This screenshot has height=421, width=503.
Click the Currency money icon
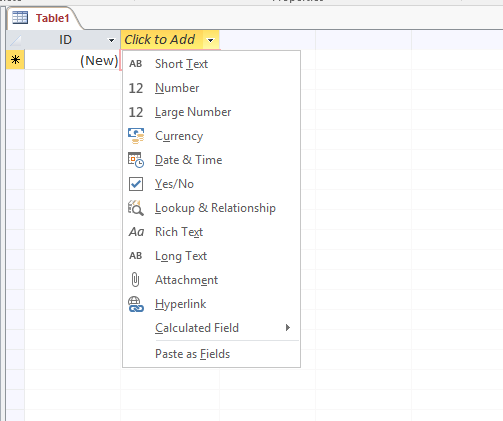pyautogui.click(x=136, y=136)
